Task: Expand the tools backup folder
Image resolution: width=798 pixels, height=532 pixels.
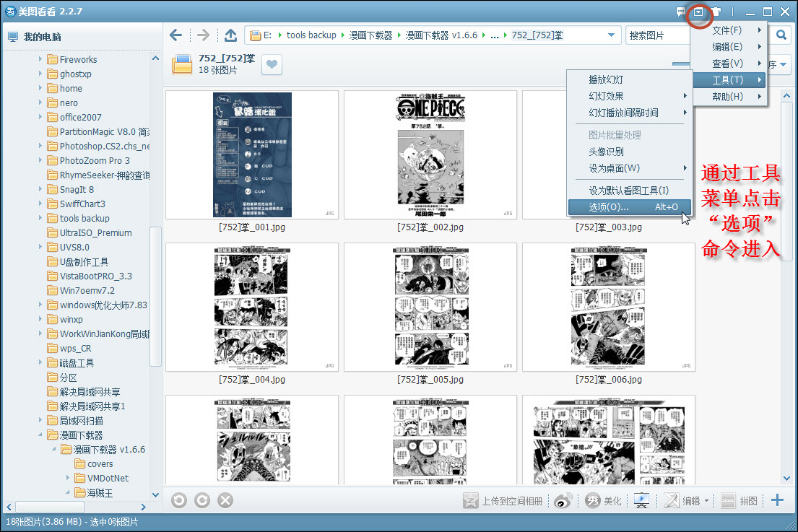Action: pos(40,218)
